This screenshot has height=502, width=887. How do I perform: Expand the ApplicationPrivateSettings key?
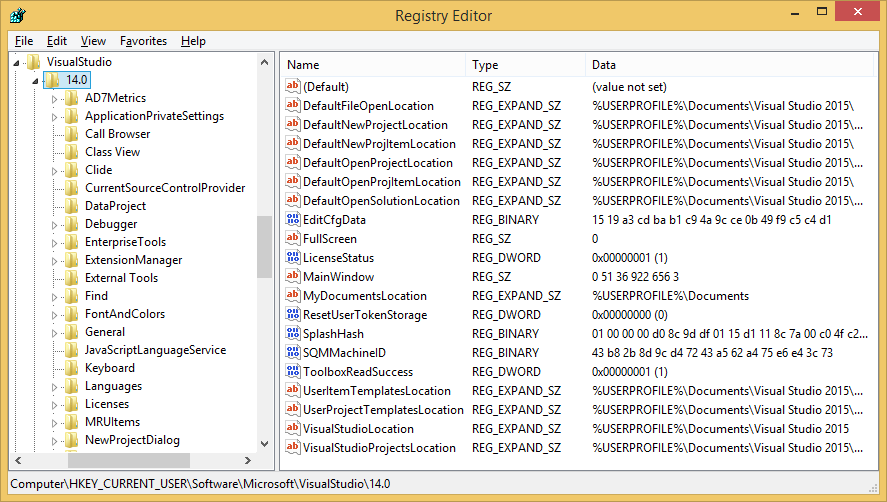[x=54, y=117]
